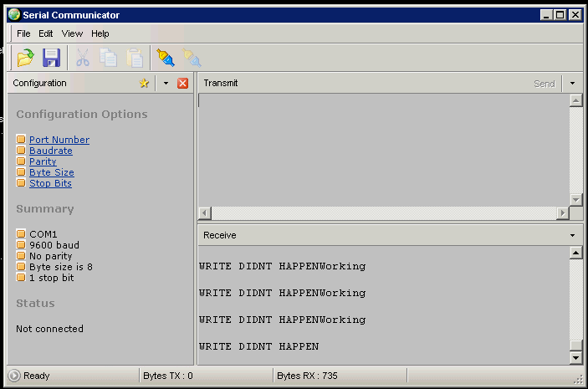Expand the Transmit panel dropdown arrow

573,83
